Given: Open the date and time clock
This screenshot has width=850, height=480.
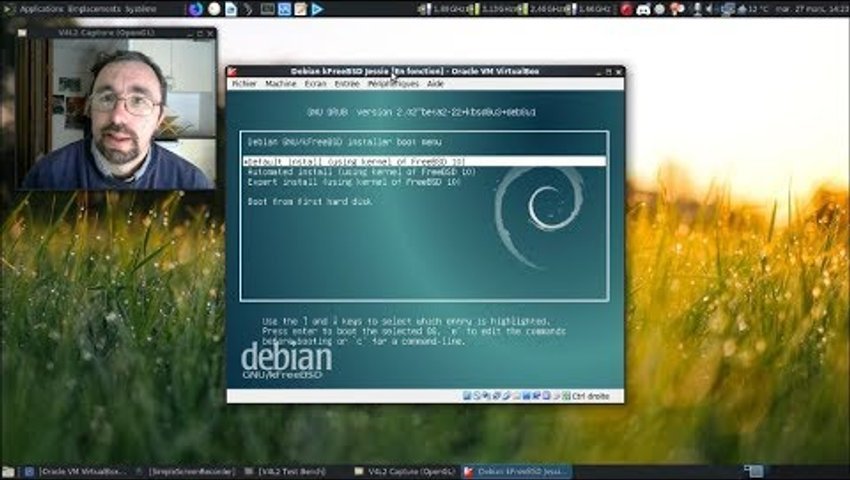Looking at the screenshot, I should point(812,9).
